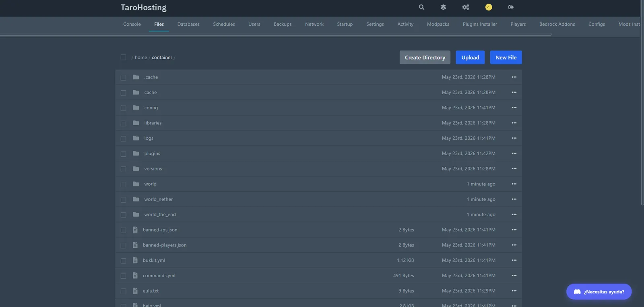This screenshot has height=307, width=644.
Task: Check the cache folder checkbox
Action: point(124,93)
